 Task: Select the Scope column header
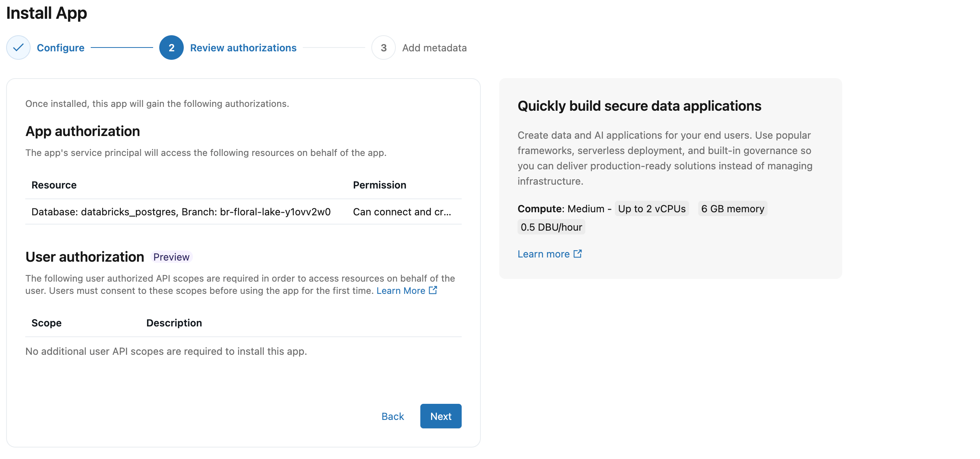[x=46, y=323]
